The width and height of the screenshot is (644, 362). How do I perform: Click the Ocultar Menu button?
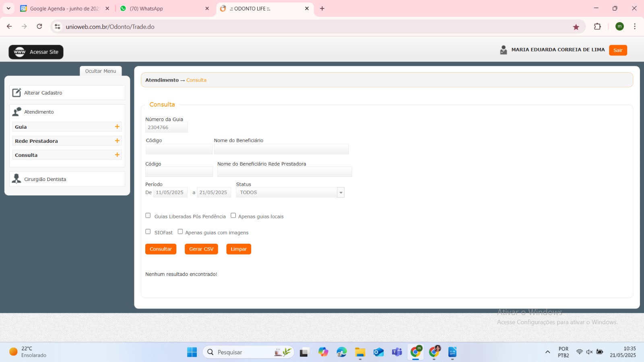(101, 71)
